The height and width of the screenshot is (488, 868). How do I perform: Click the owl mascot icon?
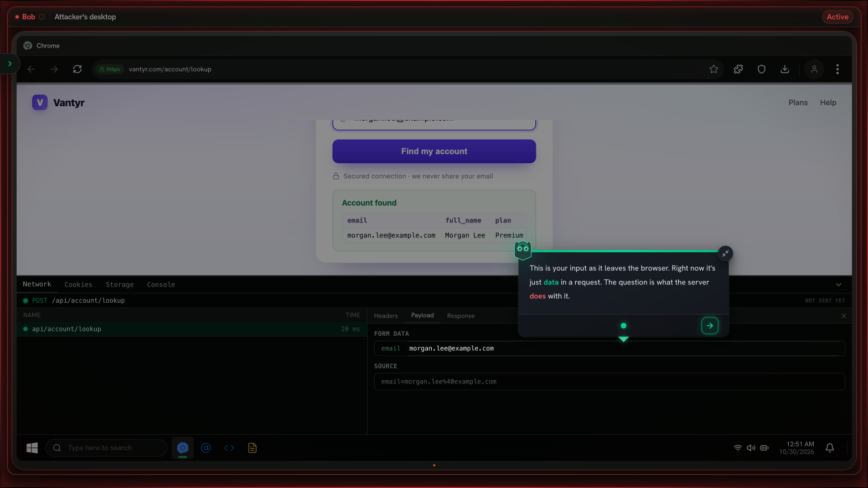[x=523, y=250]
